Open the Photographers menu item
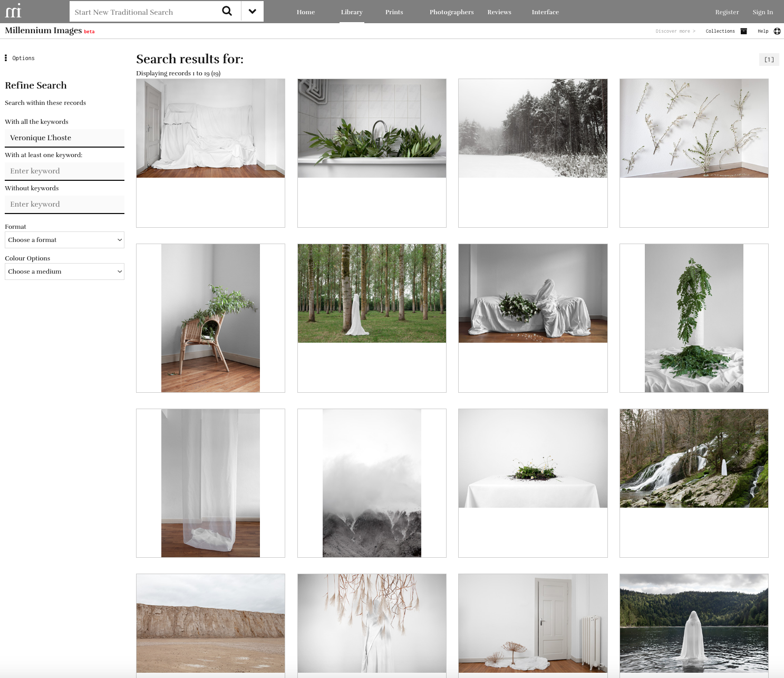The image size is (784, 678). click(x=451, y=12)
